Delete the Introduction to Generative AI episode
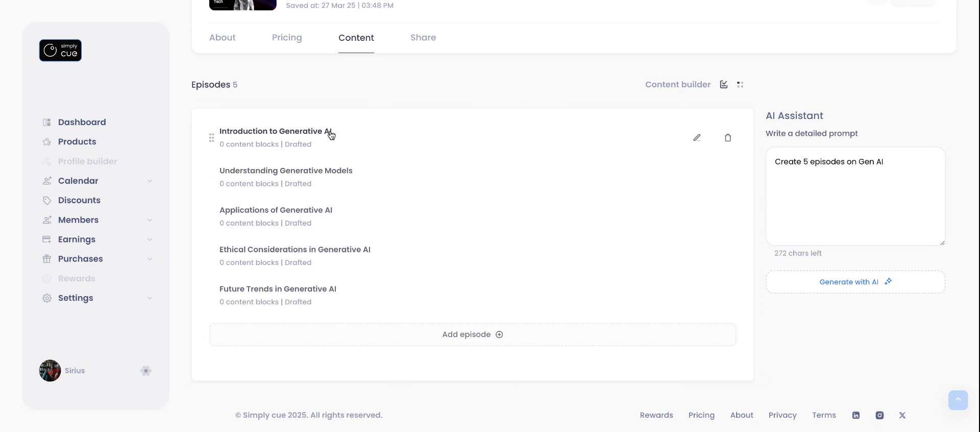The width and height of the screenshot is (980, 432). [728, 138]
